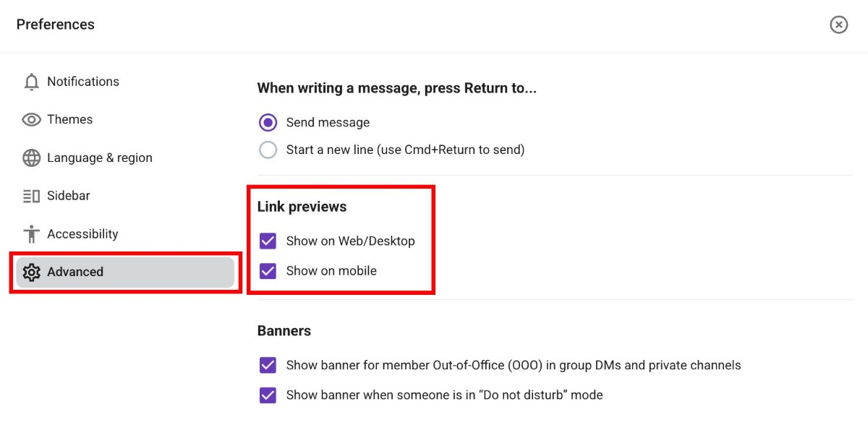Click the Accessibility person icon
This screenshot has width=868, height=425.
tap(31, 234)
